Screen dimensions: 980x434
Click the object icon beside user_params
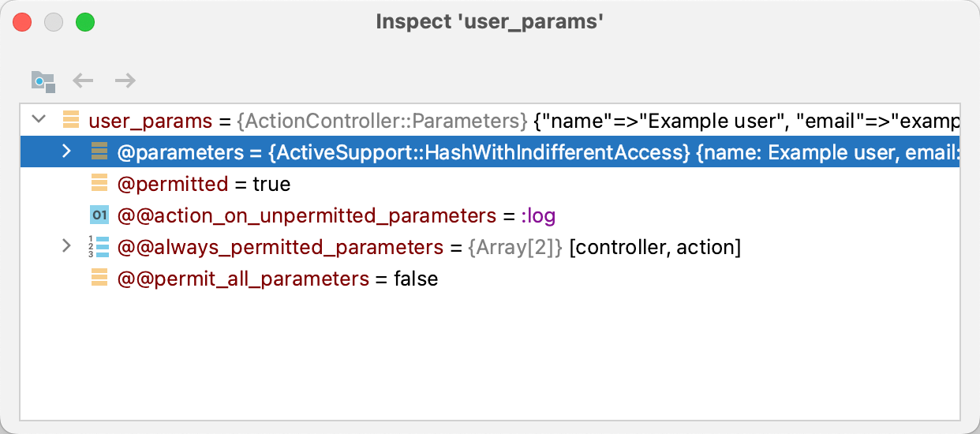pos(71,121)
